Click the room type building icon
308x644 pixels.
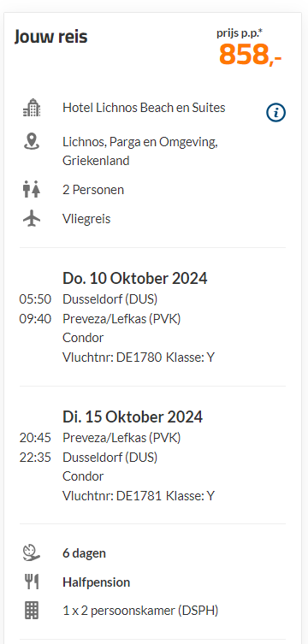pos(32,611)
